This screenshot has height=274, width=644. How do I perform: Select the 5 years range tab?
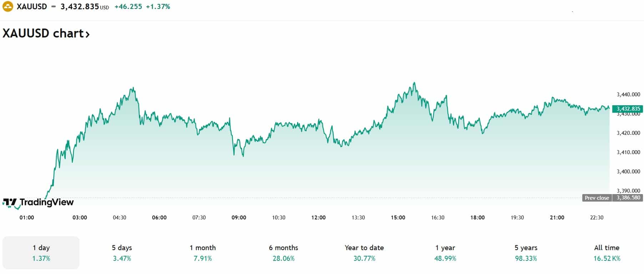pyautogui.click(x=526, y=253)
